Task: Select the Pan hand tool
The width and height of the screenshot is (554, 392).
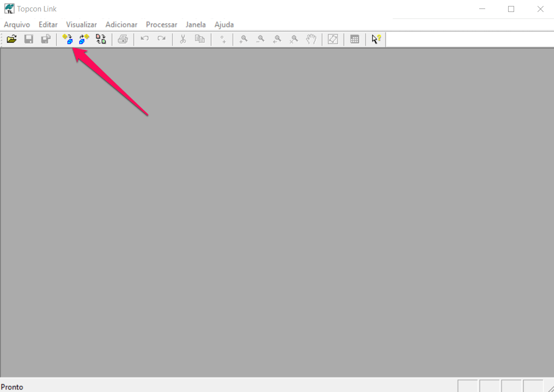Action: pos(311,39)
